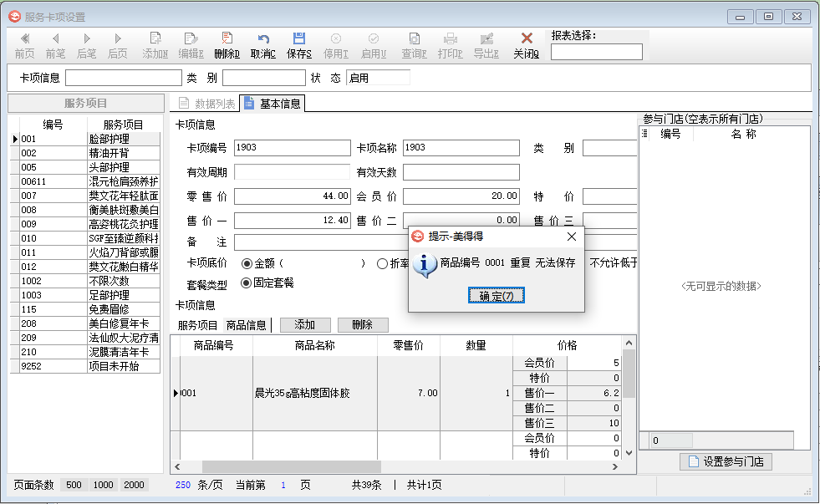This screenshot has height=504, width=820.
Task: Select 金额 radio for 卡项底价
Action: tap(247, 263)
